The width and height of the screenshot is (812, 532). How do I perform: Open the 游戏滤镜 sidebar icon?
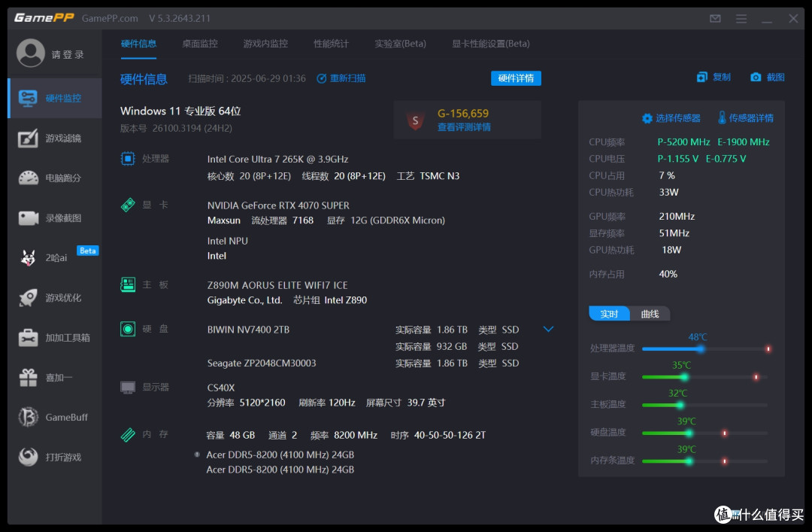click(x=28, y=138)
